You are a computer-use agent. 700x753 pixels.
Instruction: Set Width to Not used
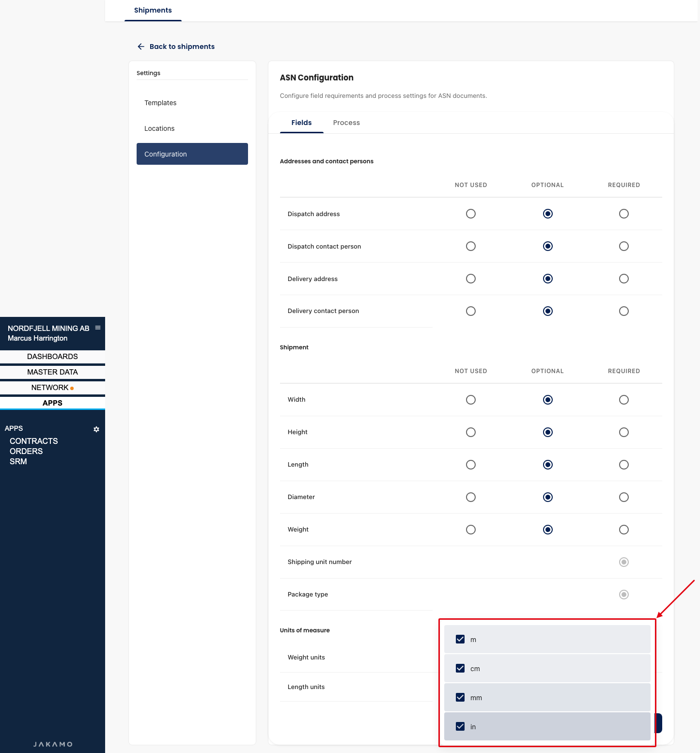[x=471, y=400]
